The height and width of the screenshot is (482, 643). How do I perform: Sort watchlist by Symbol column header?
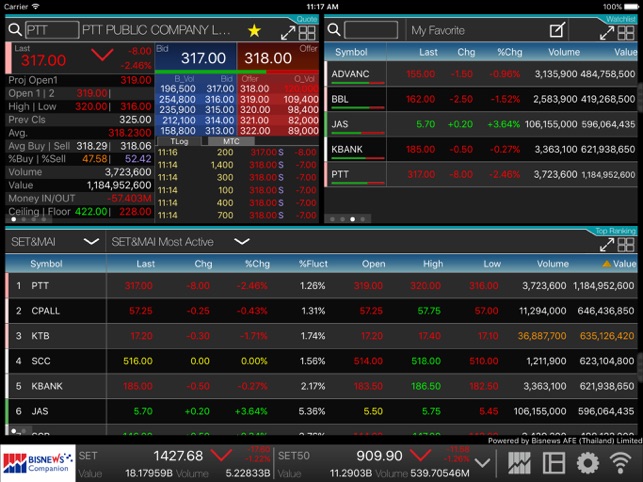pyautogui.click(x=351, y=52)
